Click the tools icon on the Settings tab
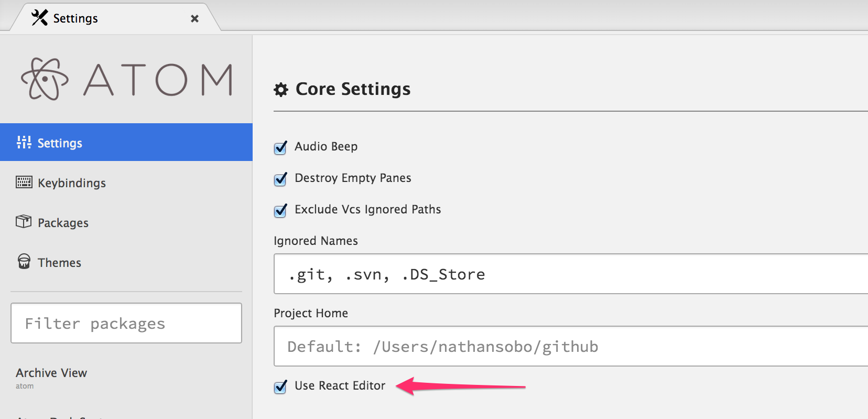Image resolution: width=868 pixels, height=419 pixels. [x=39, y=18]
